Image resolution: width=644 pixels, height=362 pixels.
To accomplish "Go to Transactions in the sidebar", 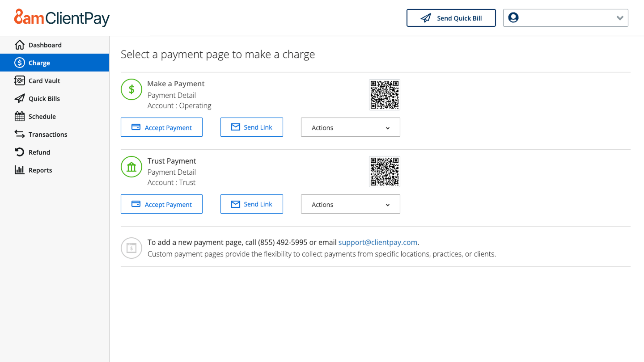I will (x=48, y=135).
